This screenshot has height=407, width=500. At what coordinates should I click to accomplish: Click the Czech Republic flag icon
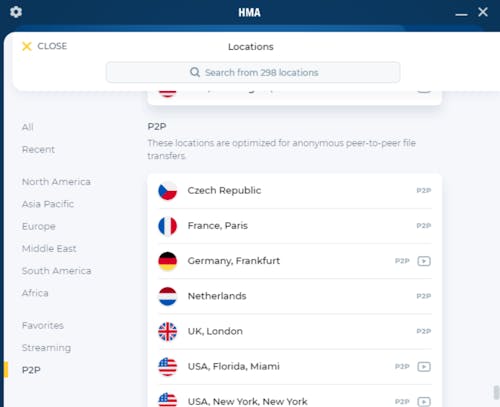click(x=167, y=191)
